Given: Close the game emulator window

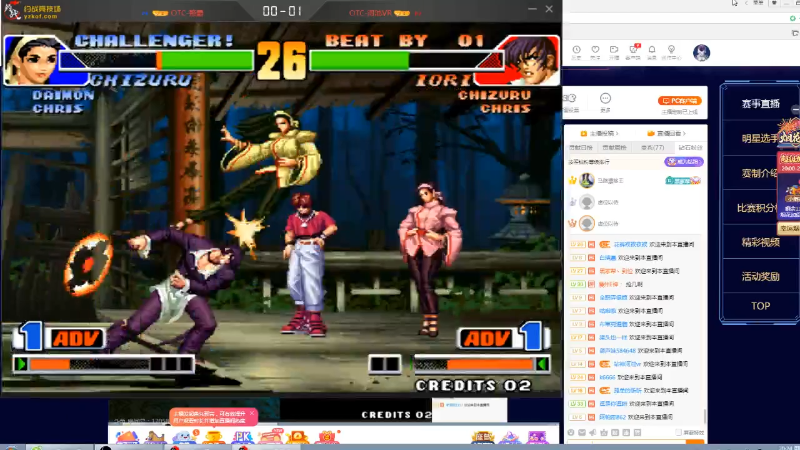Looking at the screenshot, I should (549, 9).
